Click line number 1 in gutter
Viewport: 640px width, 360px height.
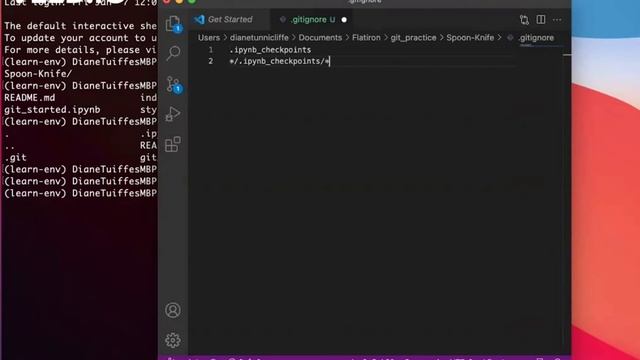click(x=211, y=50)
